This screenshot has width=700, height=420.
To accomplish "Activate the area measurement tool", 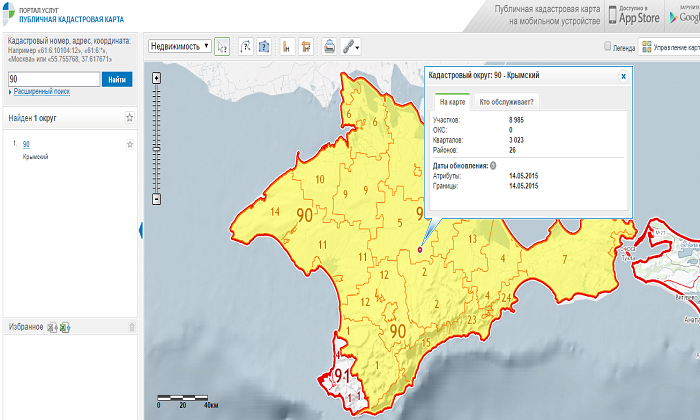I will pos(306,46).
